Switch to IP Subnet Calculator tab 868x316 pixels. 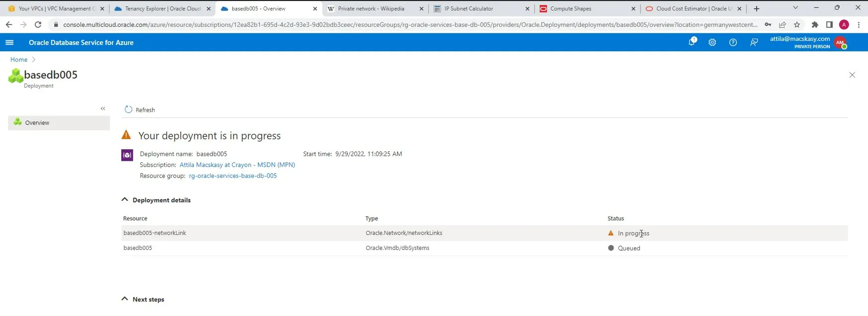(x=481, y=8)
